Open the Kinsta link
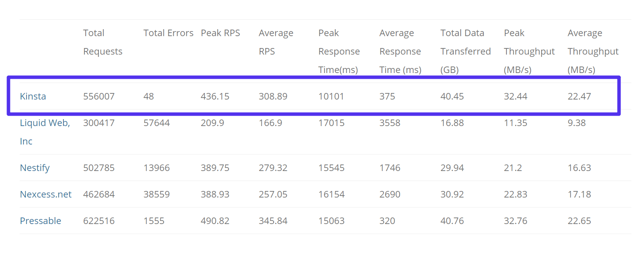644x254 pixels. [x=33, y=96]
